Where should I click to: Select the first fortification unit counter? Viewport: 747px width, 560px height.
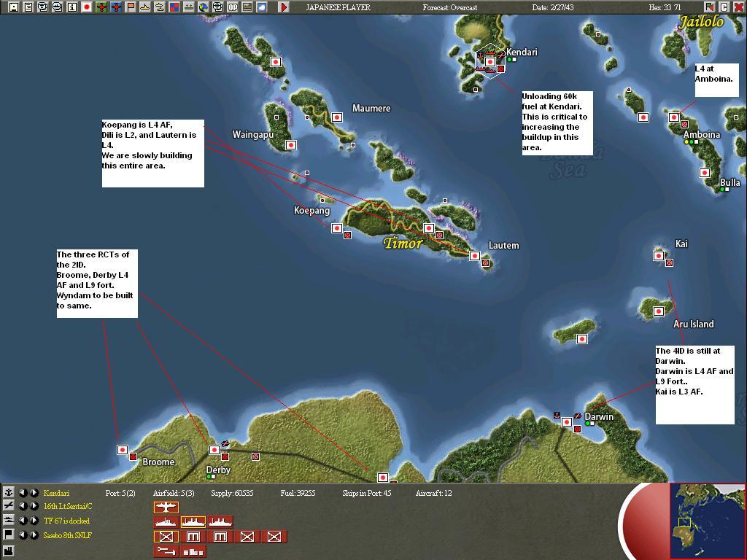[193, 537]
